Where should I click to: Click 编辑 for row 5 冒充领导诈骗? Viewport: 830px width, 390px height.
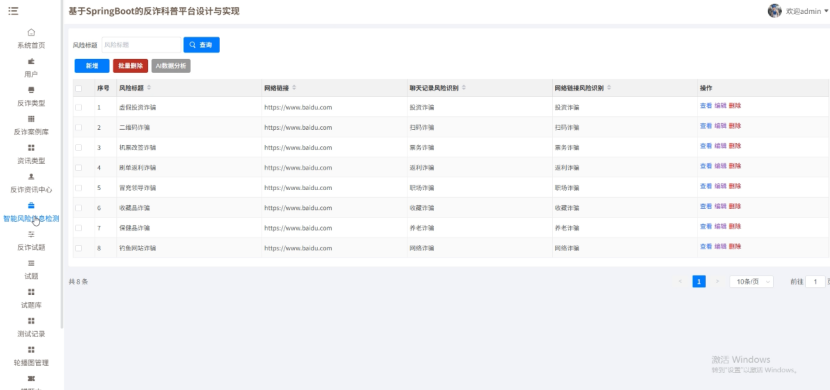720,186
